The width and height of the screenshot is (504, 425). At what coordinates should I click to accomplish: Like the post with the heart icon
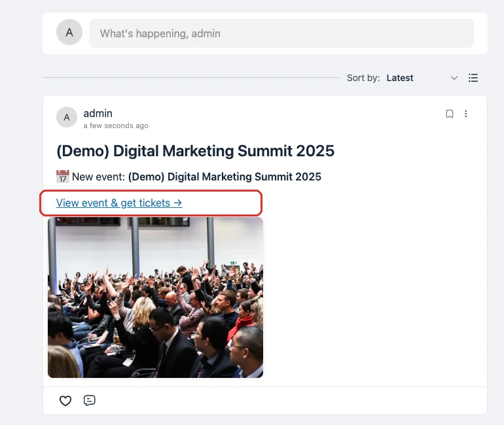pos(65,401)
